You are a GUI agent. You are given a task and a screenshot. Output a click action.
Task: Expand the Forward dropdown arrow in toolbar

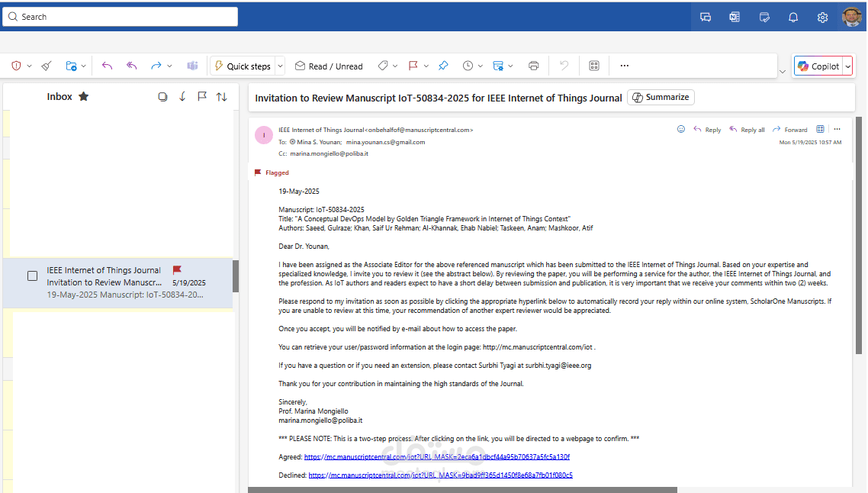pos(169,66)
